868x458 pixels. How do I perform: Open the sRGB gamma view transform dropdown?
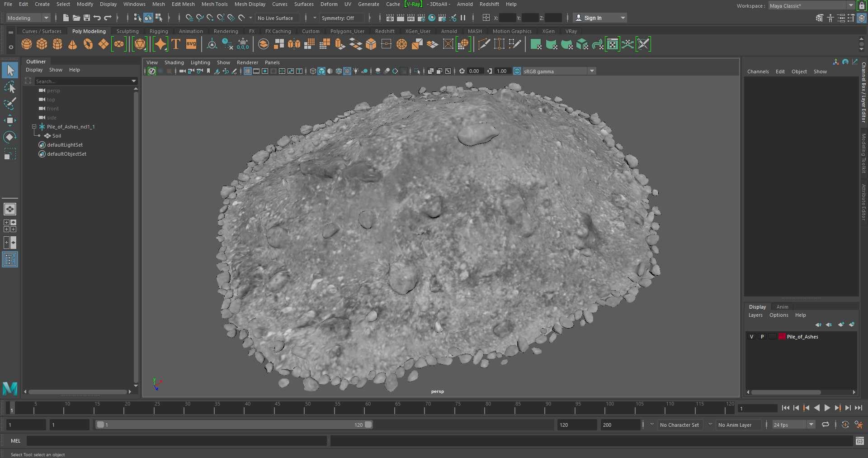point(559,71)
